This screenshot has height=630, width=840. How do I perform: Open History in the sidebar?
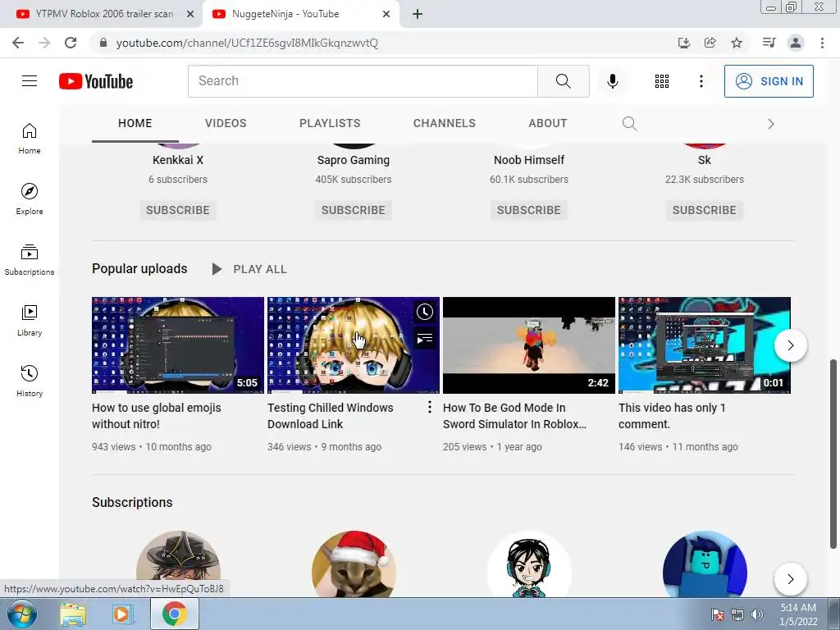(30, 381)
